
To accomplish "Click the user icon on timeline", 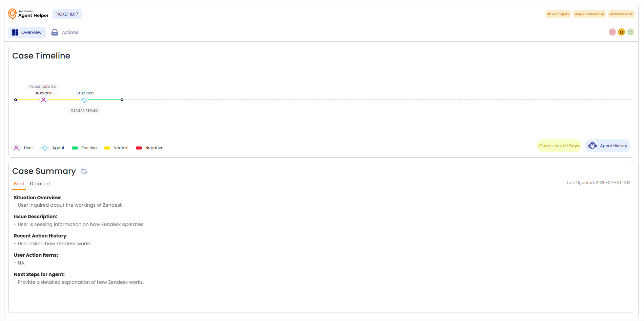I will pyautogui.click(x=43, y=100).
